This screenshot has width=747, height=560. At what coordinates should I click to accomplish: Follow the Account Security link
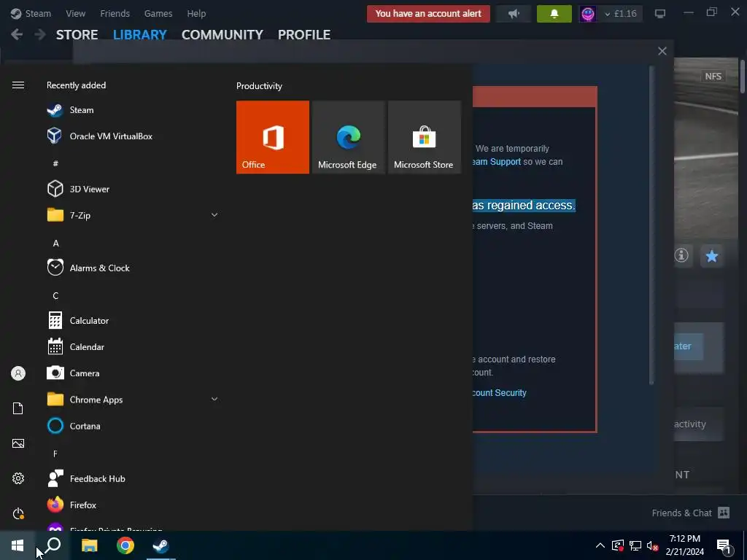click(x=500, y=393)
